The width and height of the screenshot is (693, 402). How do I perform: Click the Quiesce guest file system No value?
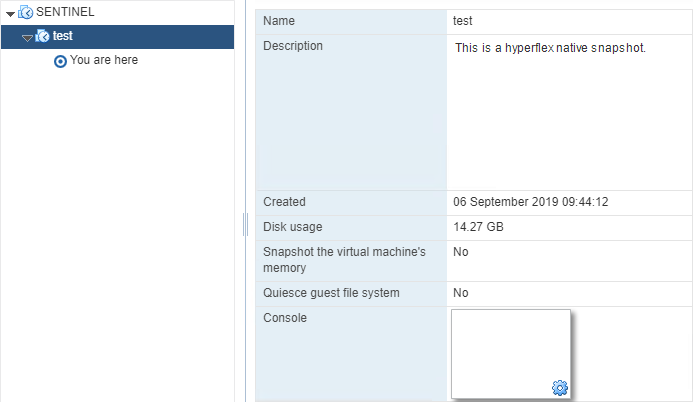coord(461,293)
